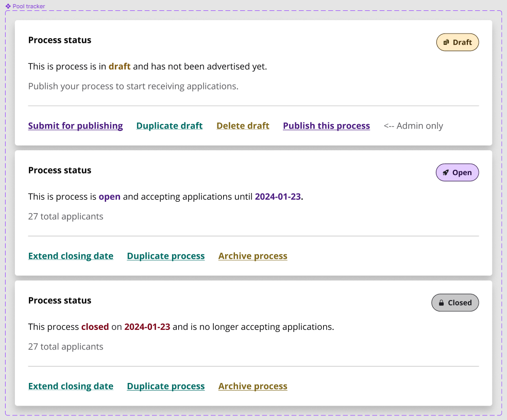Click the pencil icon in the Draft badge
Viewport: 507px width, 420px height.
446,42
